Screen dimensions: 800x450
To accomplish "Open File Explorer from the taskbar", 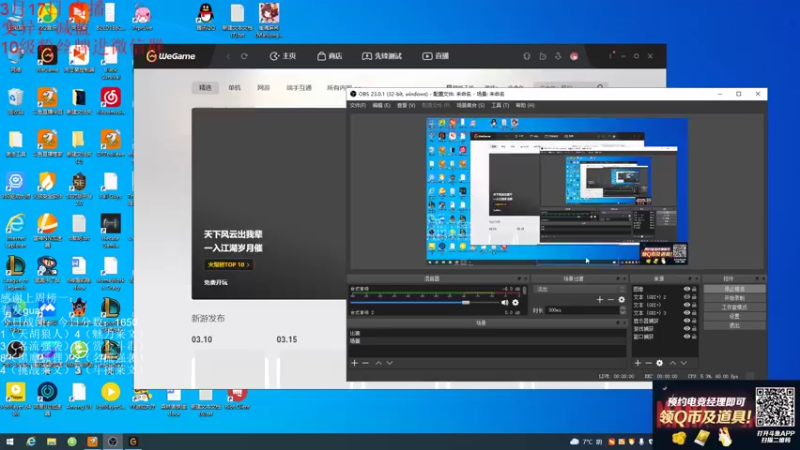I will pos(51,441).
